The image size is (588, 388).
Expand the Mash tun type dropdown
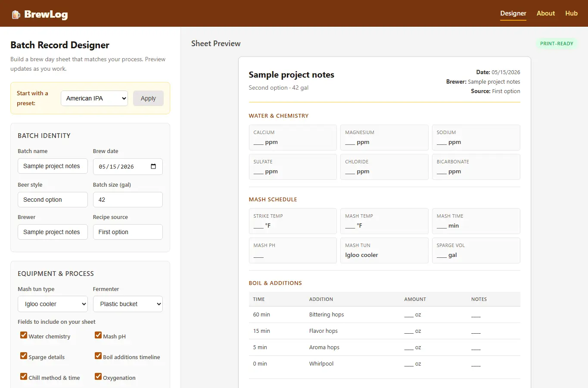point(53,304)
